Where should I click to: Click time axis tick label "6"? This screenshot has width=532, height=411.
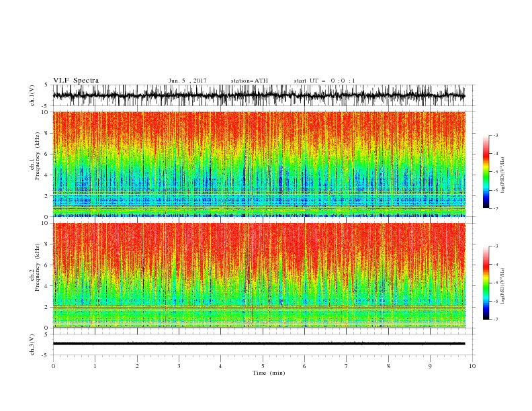(x=304, y=366)
